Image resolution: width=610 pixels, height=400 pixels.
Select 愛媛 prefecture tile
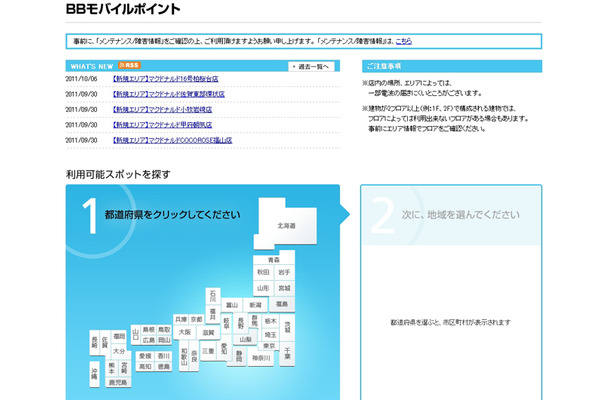(145, 356)
